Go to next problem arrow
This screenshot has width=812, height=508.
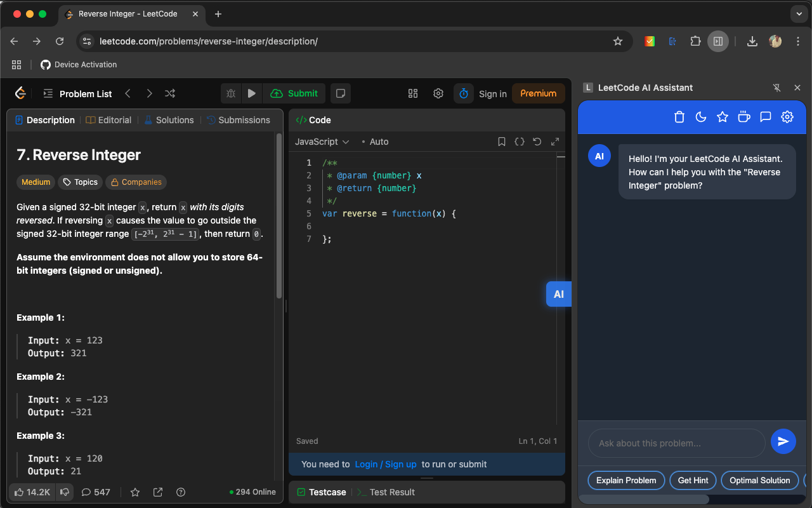149,93
